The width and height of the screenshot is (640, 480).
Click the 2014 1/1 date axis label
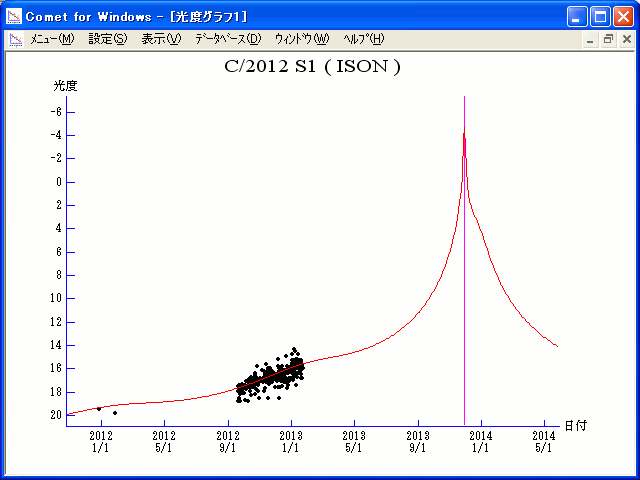(481, 442)
